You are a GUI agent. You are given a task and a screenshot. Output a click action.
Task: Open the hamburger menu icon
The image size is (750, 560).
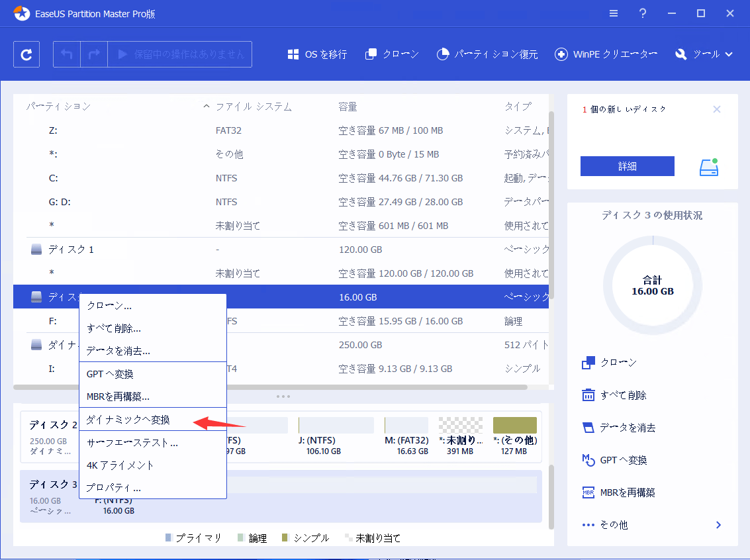(x=613, y=13)
